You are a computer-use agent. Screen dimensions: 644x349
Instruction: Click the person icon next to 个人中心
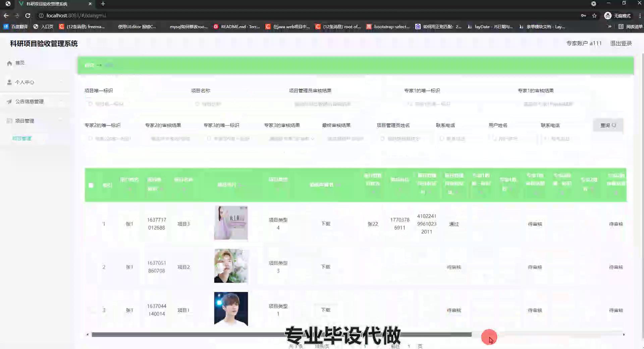[x=9, y=82]
